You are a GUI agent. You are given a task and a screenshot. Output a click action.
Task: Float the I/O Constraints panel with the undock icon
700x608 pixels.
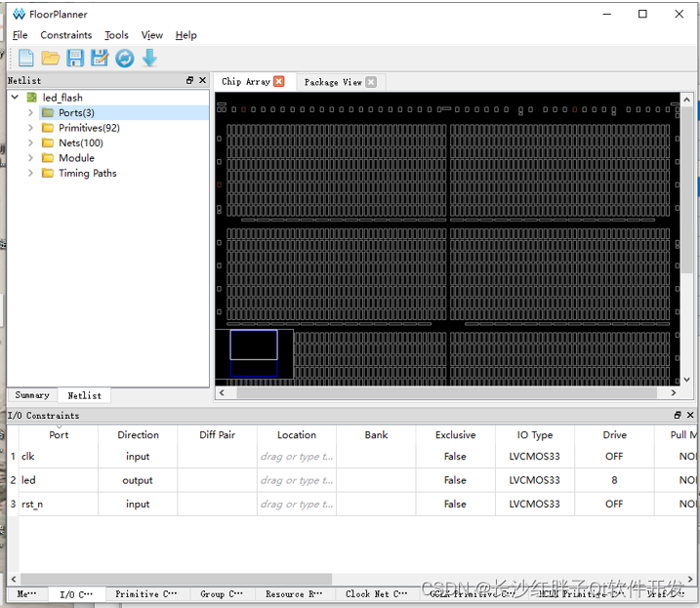[678, 415]
